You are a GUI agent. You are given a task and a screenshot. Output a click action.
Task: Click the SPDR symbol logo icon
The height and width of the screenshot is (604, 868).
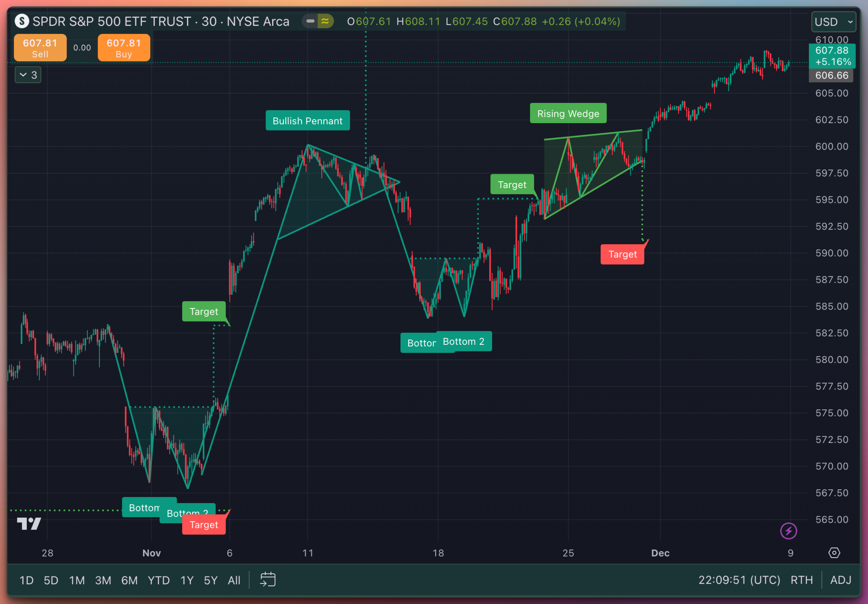click(x=22, y=21)
